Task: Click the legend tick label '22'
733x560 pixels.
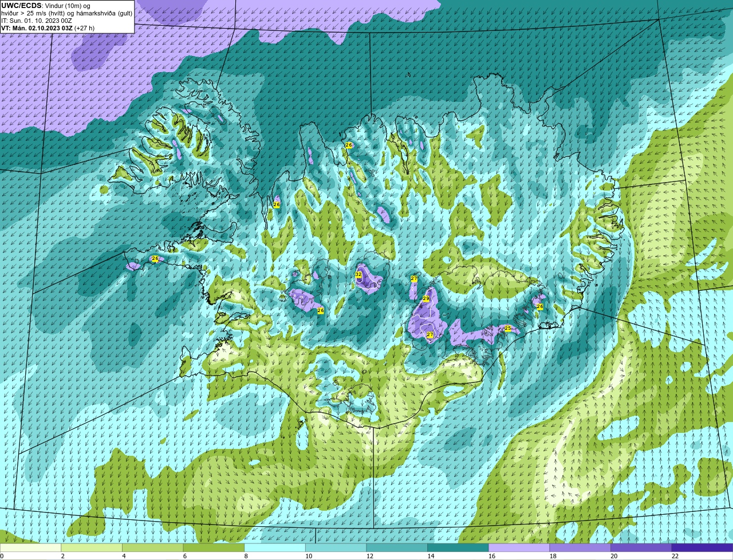Action: (x=675, y=556)
